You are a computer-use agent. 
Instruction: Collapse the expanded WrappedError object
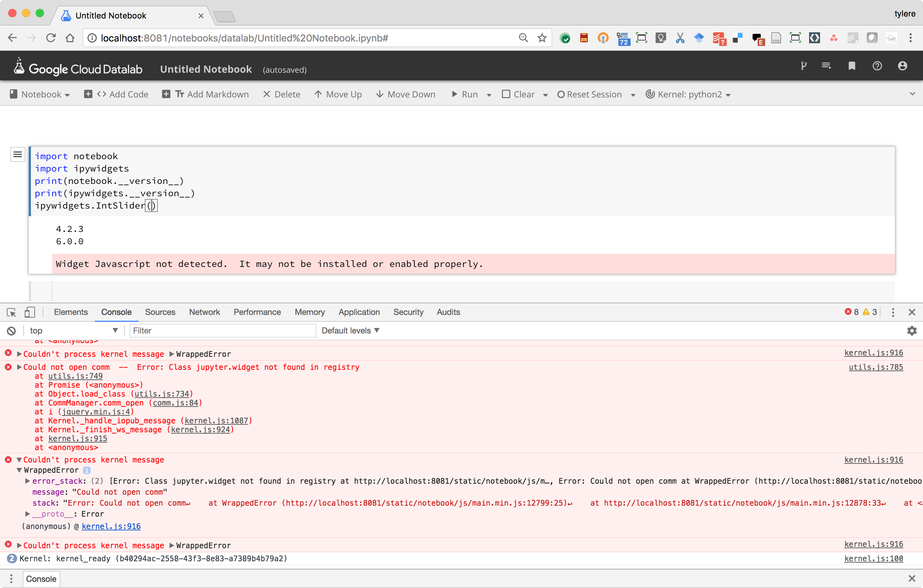[19, 470]
